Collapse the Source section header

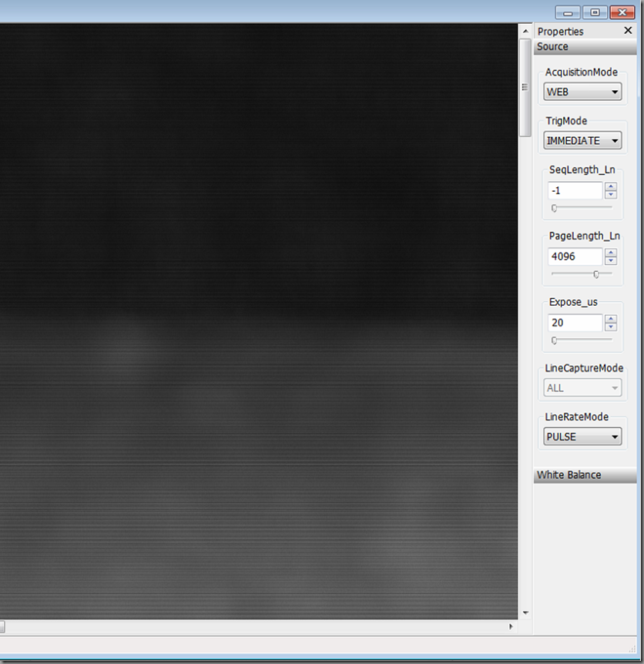tap(585, 46)
